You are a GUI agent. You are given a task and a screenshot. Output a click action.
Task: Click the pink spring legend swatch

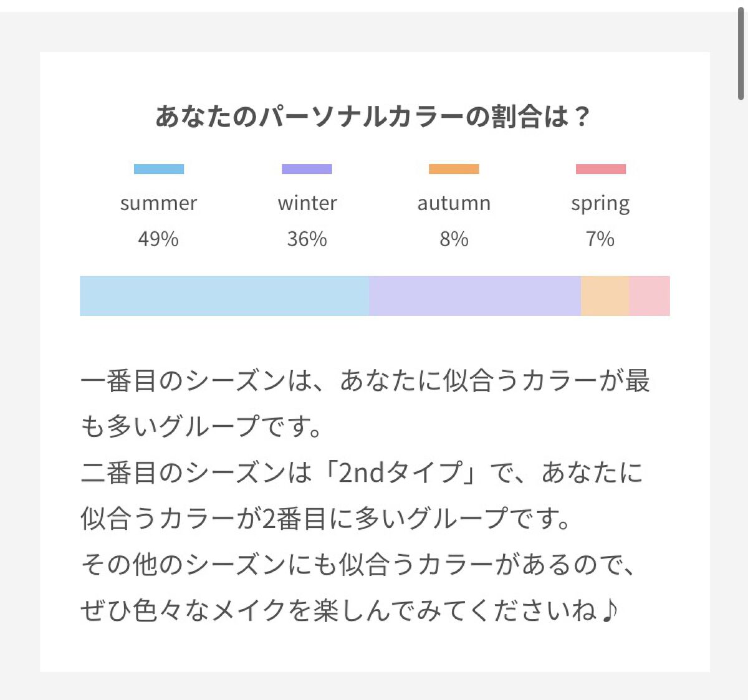click(600, 169)
